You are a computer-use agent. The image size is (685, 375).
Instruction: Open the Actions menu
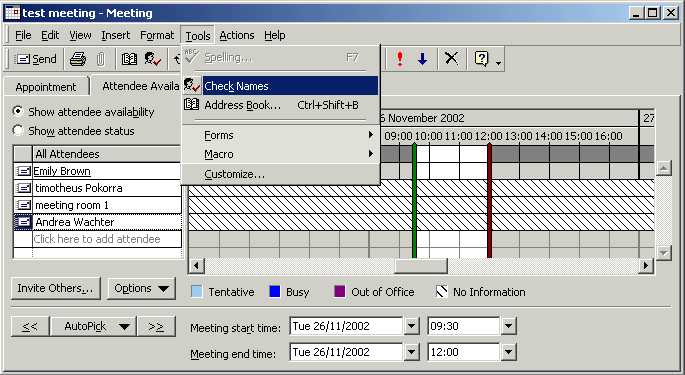[x=237, y=35]
